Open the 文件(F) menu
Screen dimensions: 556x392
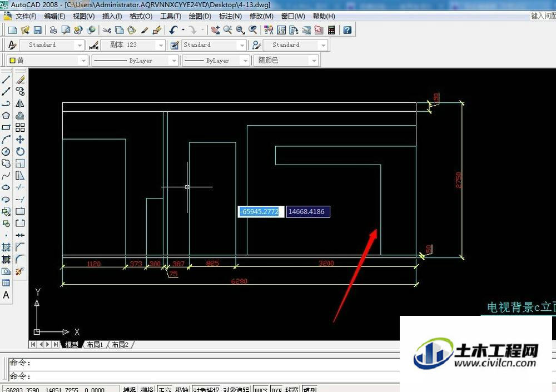(26, 16)
